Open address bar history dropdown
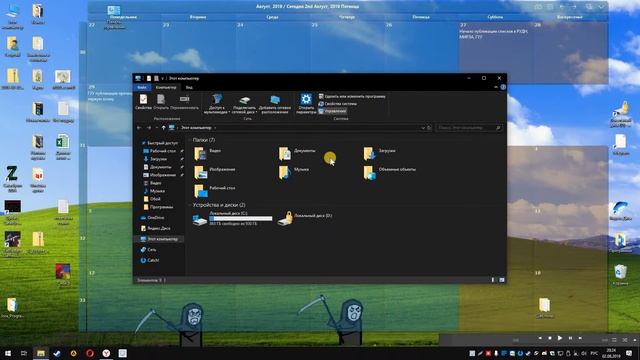Image resolution: width=640 pixels, height=360 pixels. coord(423,128)
